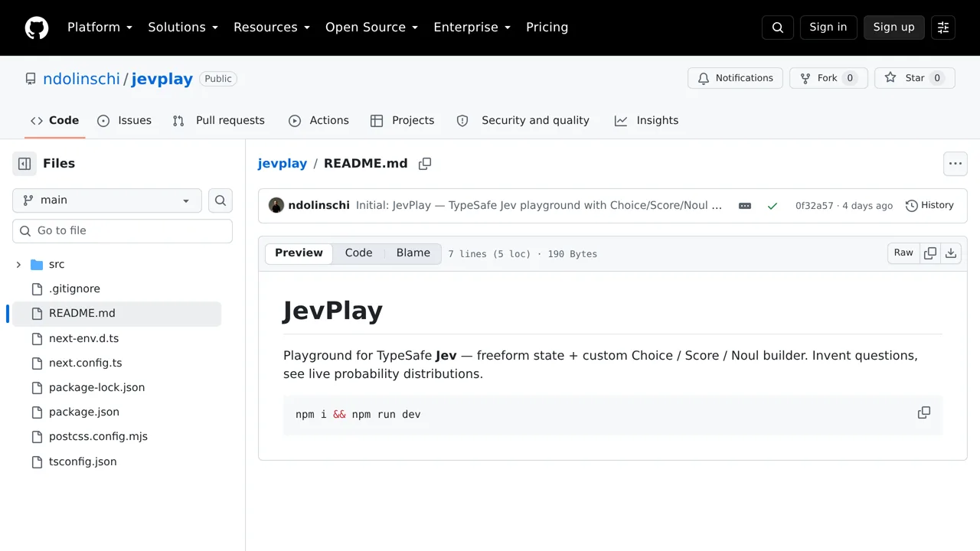Search files magnifier button beside branch
980x551 pixels.
click(220, 201)
